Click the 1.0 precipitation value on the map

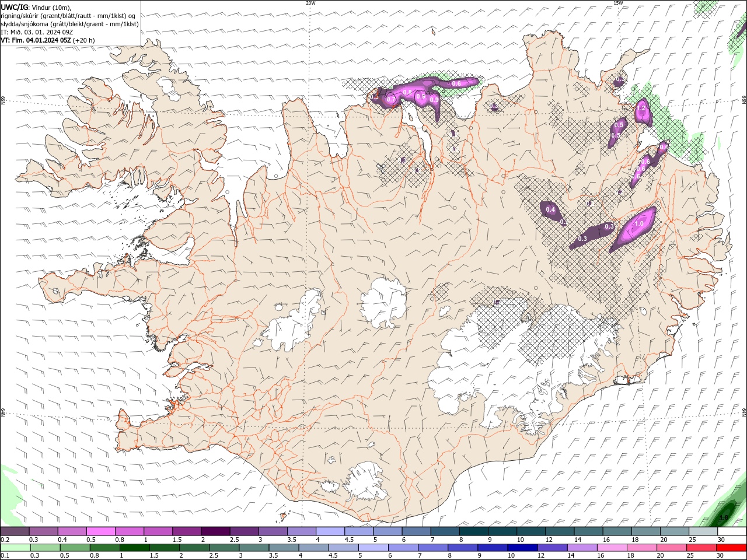pos(638,223)
